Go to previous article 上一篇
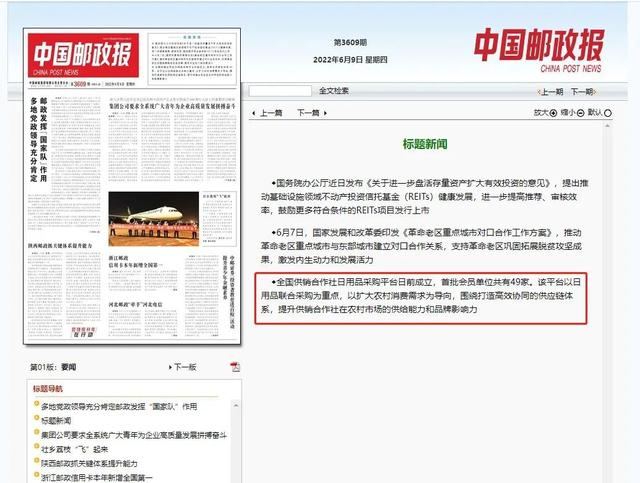The width and height of the screenshot is (640, 483). [271, 113]
